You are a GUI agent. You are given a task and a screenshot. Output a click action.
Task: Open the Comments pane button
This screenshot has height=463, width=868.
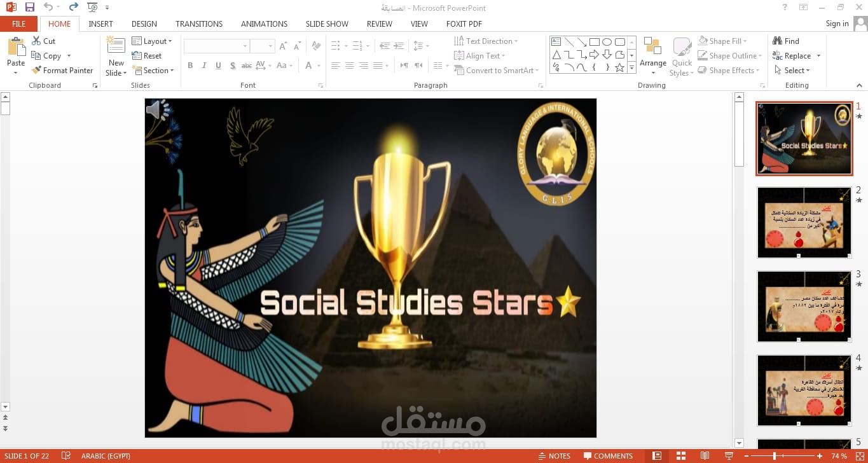pyautogui.click(x=607, y=456)
